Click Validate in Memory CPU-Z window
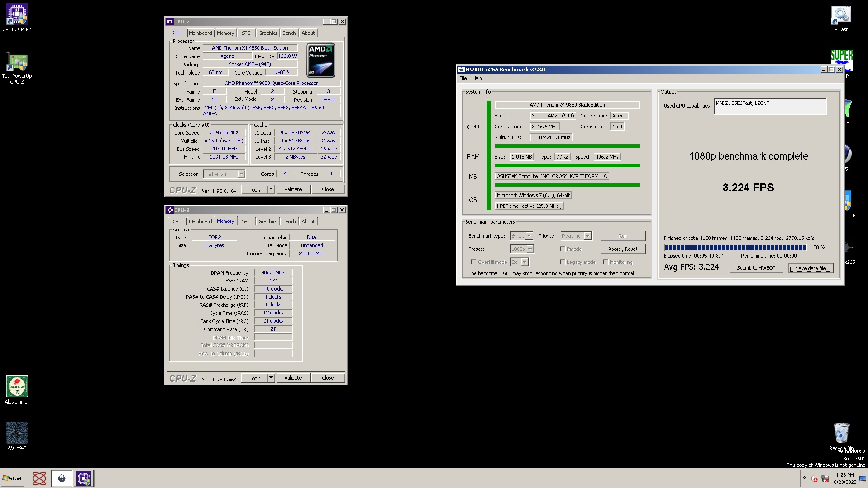868x488 pixels. [293, 378]
